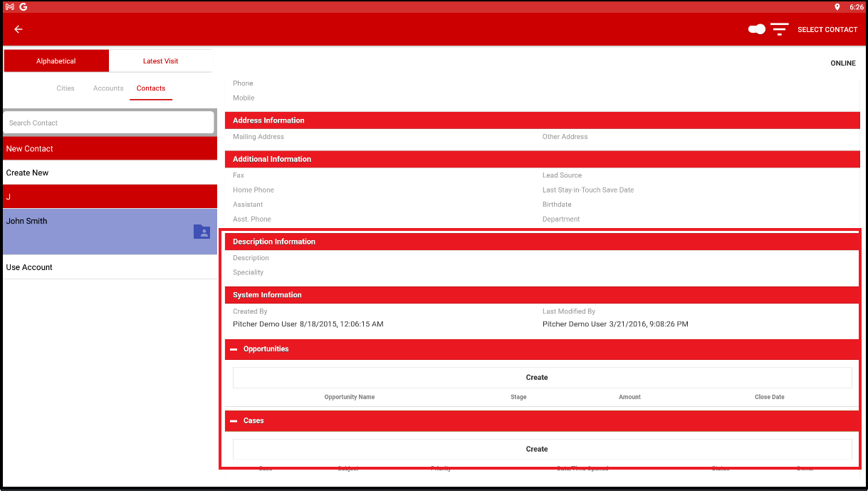
Task: Open the filter icon next to Select Contact
Action: [780, 29]
